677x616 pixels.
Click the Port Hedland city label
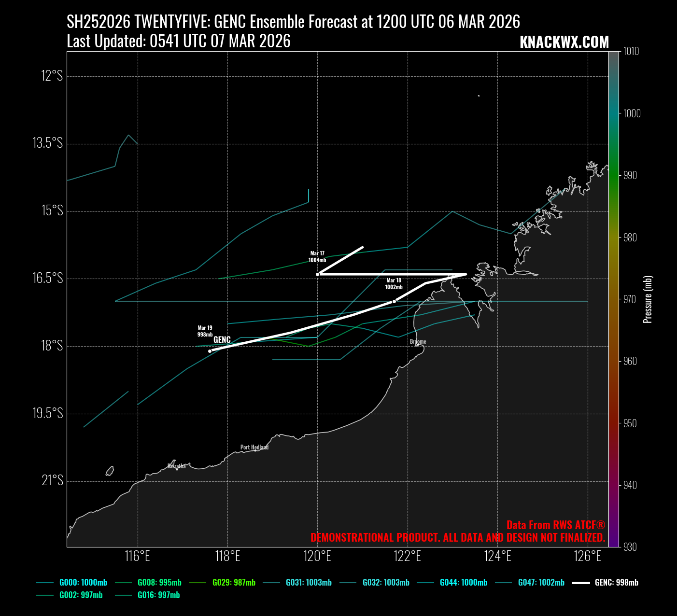tap(254, 447)
